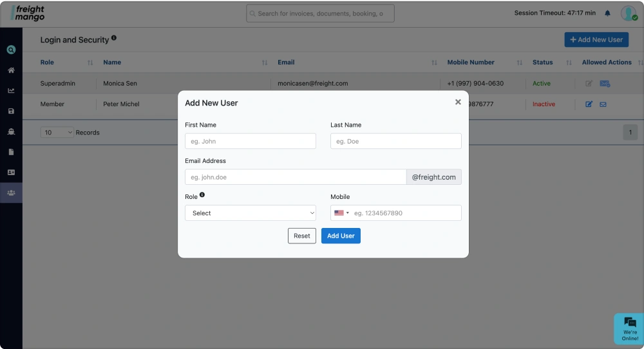
Task: Click the envelope icon for Peter Michel
Action: 603,104
